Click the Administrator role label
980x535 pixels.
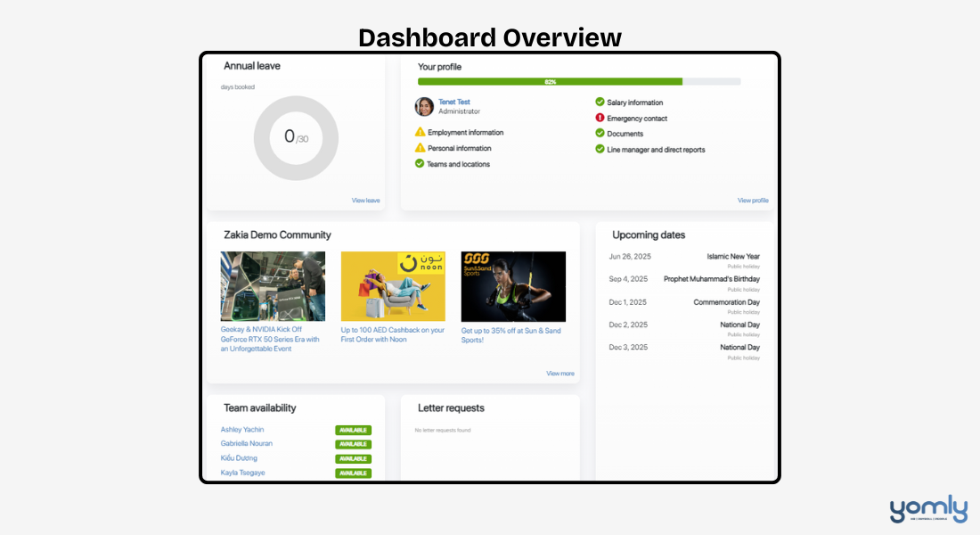click(x=460, y=111)
